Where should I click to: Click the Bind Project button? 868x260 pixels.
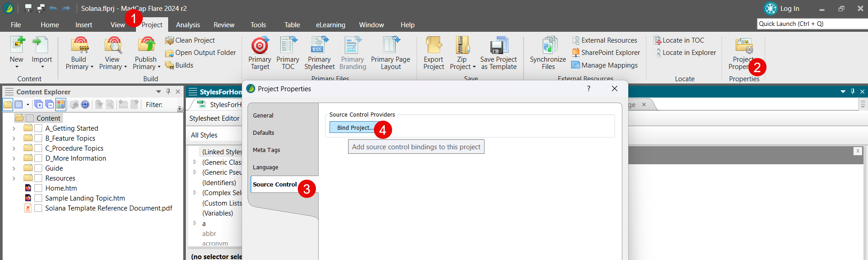click(354, 128)
